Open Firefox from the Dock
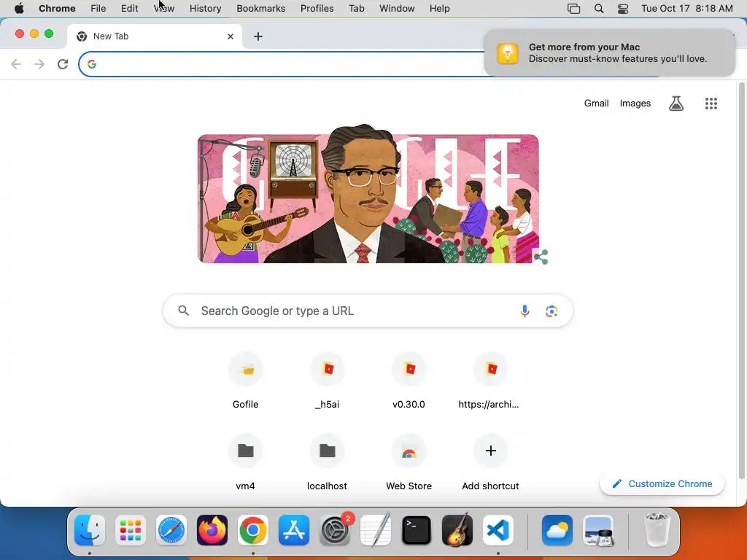 click(x=212, y=530)
